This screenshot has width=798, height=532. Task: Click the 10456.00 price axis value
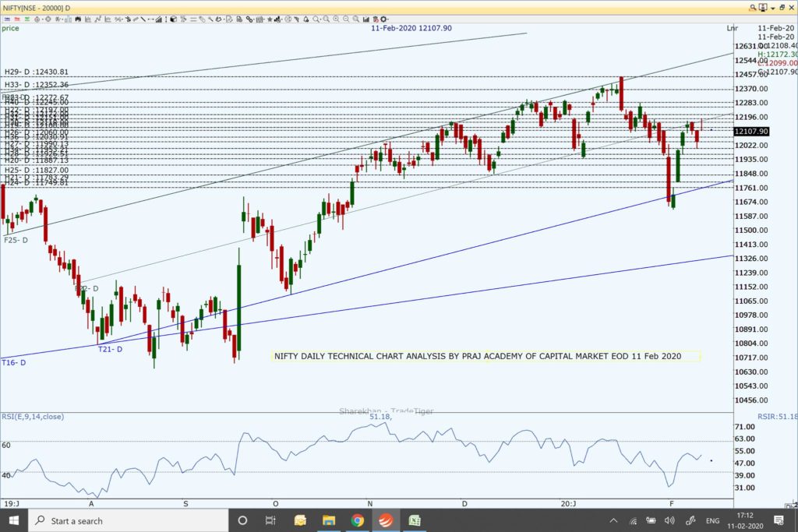(x=751, y=400)
